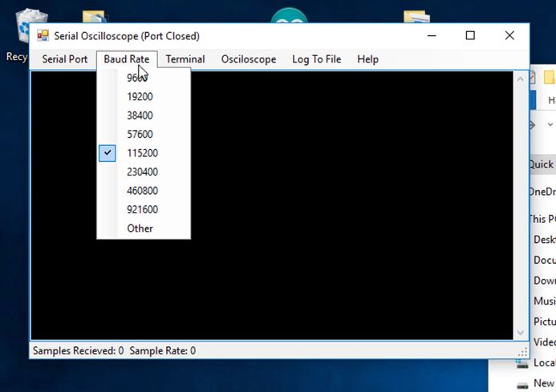
Task: Open Desktop folder in File Explorer
Action: pyautogui.click(x=544, y=240)
